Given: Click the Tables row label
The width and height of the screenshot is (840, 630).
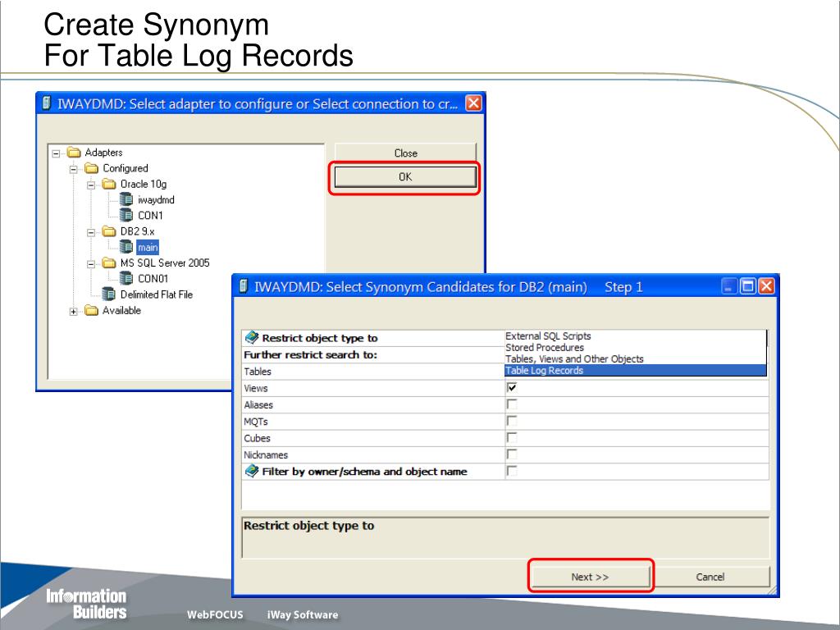Looking at the screenshot, I should (x=258, y=372).
